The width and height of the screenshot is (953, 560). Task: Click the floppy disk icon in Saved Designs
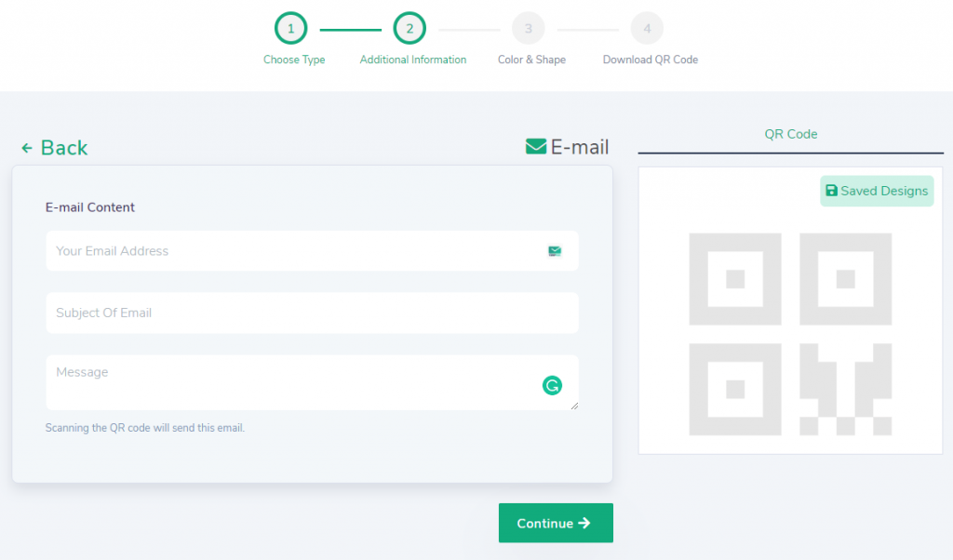pos(831,191)
